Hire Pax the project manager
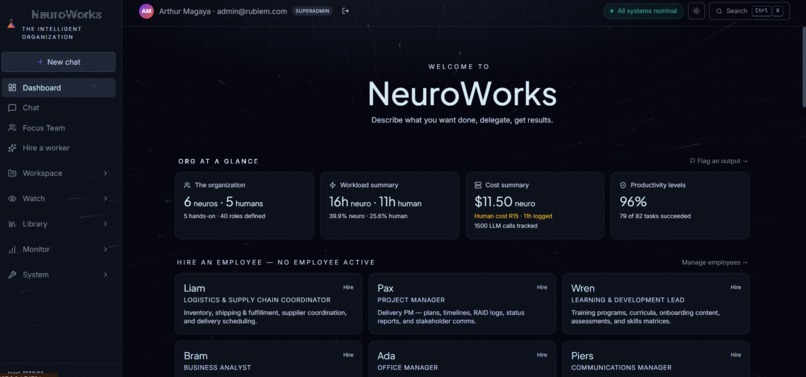The height and width of the screenshot is (377, 806). [542, 288]
